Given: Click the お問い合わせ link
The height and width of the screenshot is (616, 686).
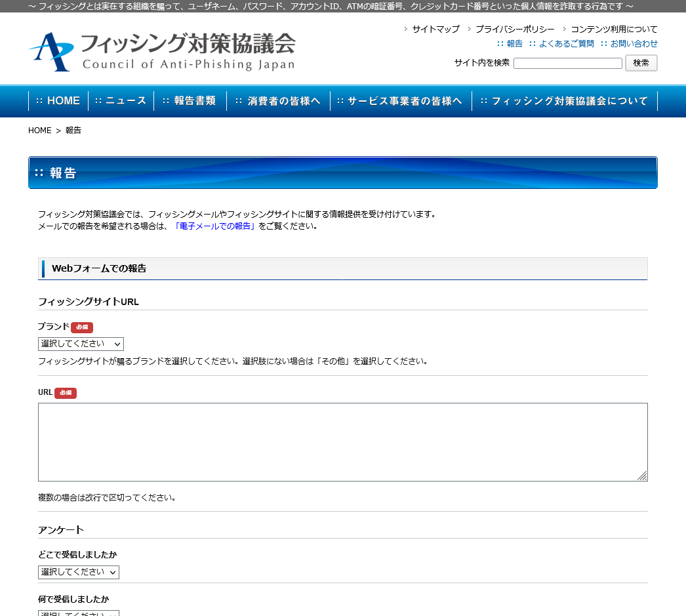Looking at the screenshot, I should pyautogui.click(x=634, y=44).
